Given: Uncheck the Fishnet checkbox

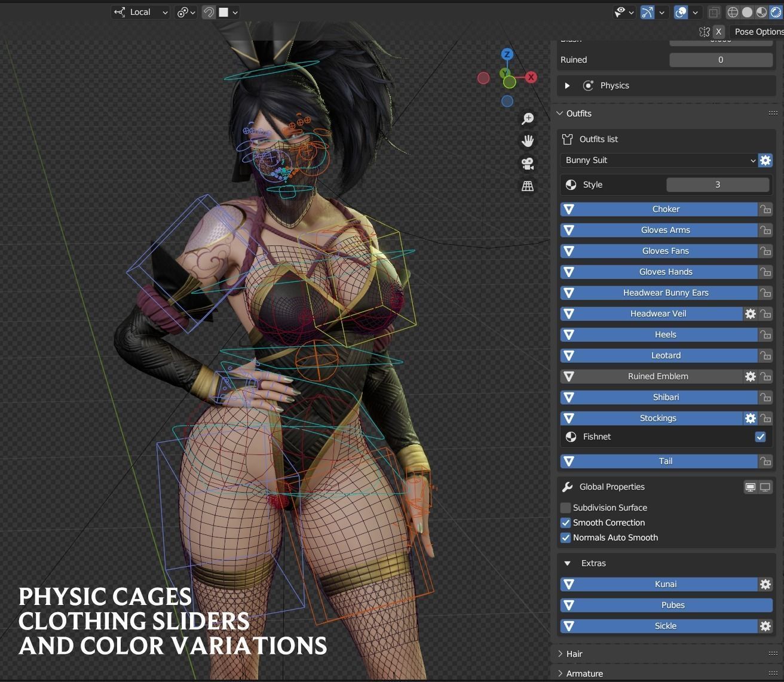Looking at the screenshot, I should tap(760, 437).
